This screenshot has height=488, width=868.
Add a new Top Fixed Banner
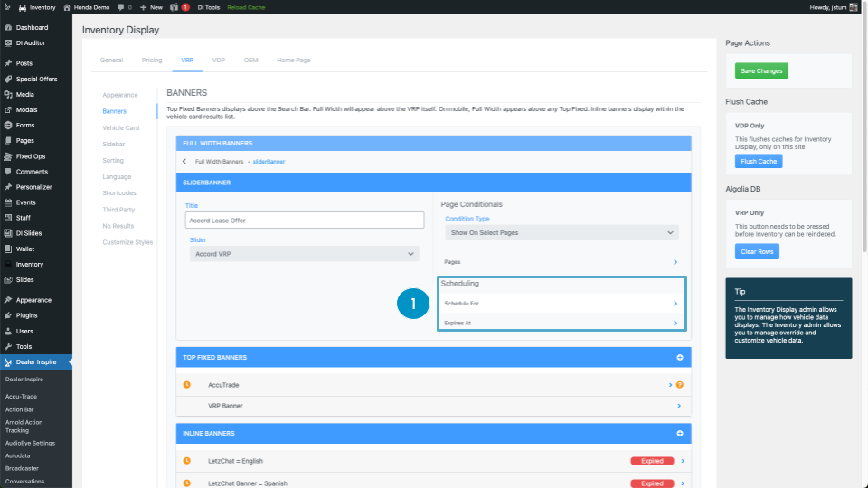(x=680, y=358)
